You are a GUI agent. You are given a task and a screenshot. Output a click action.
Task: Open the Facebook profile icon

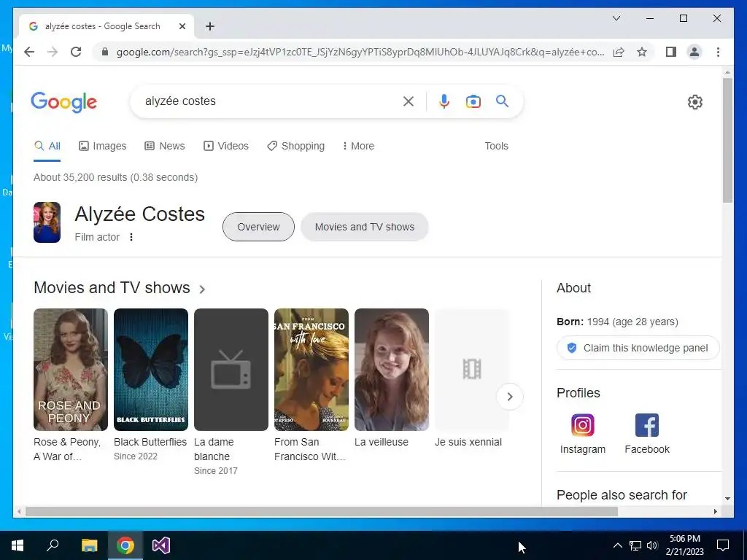[x=646, y=425]
